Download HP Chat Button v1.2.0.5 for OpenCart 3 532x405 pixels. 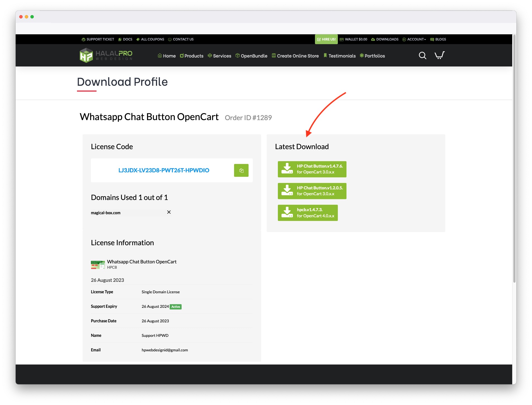point(312,191)
